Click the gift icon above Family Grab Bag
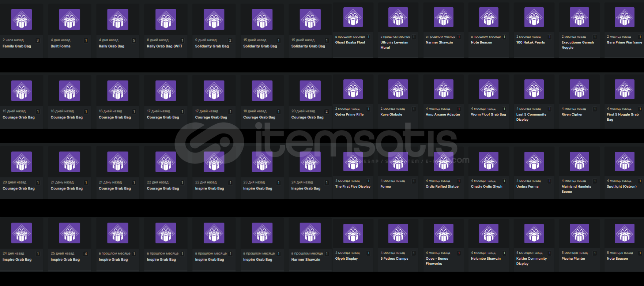Screen dimensions: 644x286 22,19
